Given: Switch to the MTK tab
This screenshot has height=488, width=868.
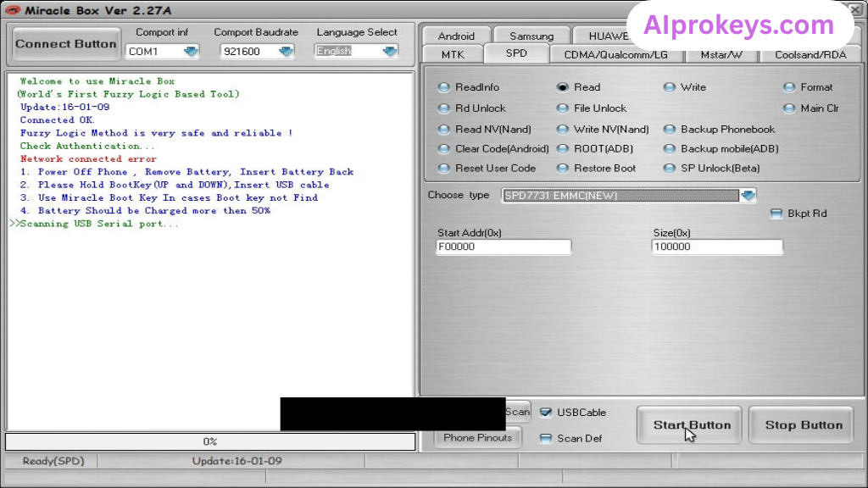Looking at the screenshot, I should click(453, 55).
